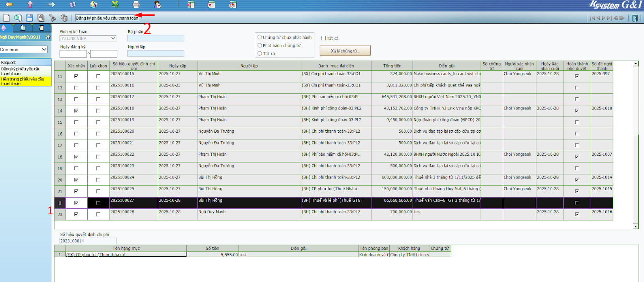Screen dimensions: 644x282
Task: Click the blank new document icon
Action: [x=6, y=18]
